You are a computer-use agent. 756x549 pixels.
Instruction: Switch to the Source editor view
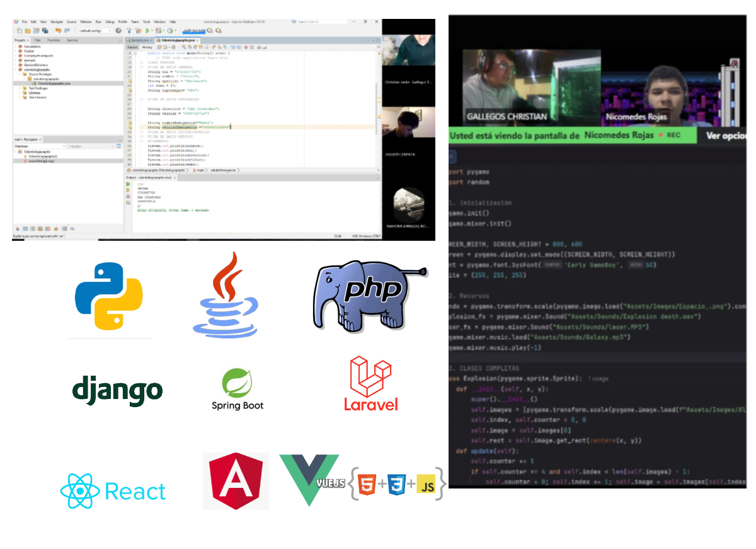[x=132, y=47]
